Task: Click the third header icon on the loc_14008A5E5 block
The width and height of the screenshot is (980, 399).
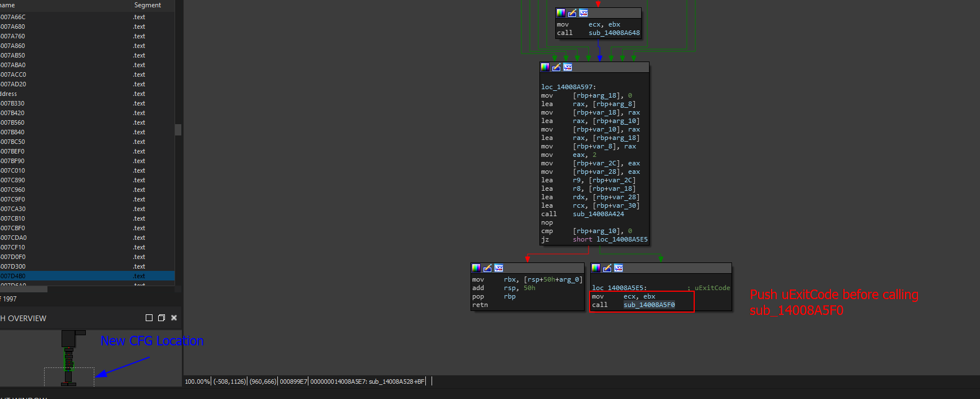Action: click(619, 268)
